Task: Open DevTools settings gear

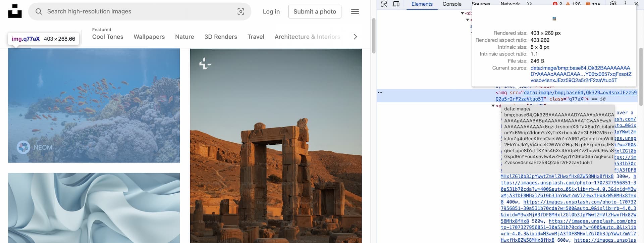Action: pos(613,4)
